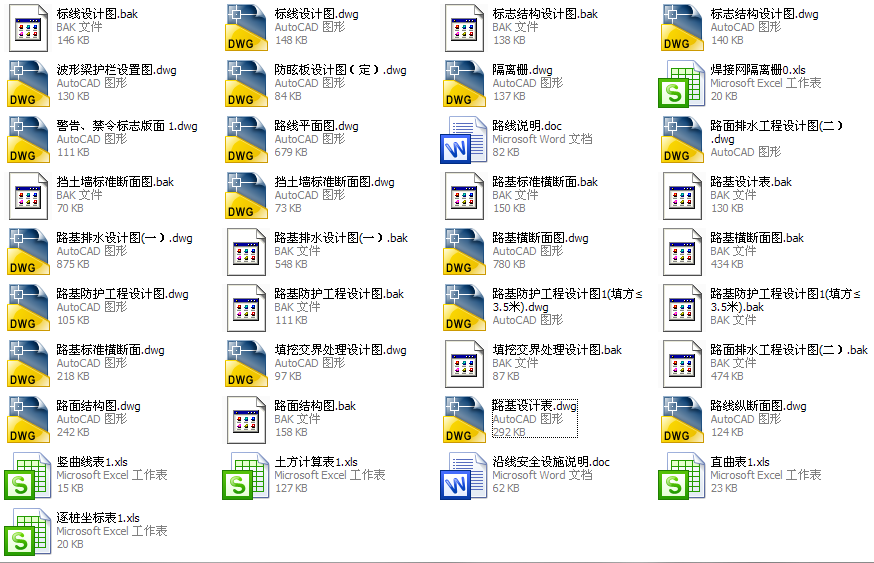This screenshot has height=563, width=874.
Task: Select the 路基横断面图.dwg icon
Action: tap(464, 252)
